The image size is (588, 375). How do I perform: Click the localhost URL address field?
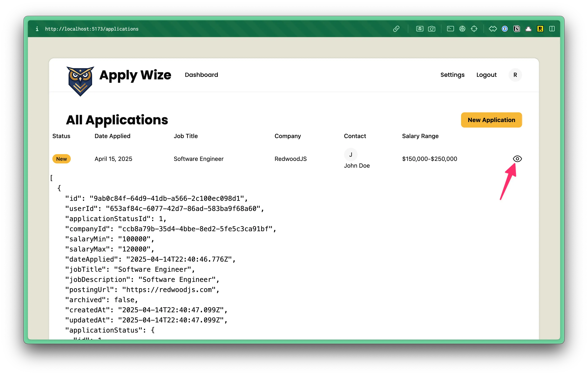pyautogui.click(x=92, y=29)
